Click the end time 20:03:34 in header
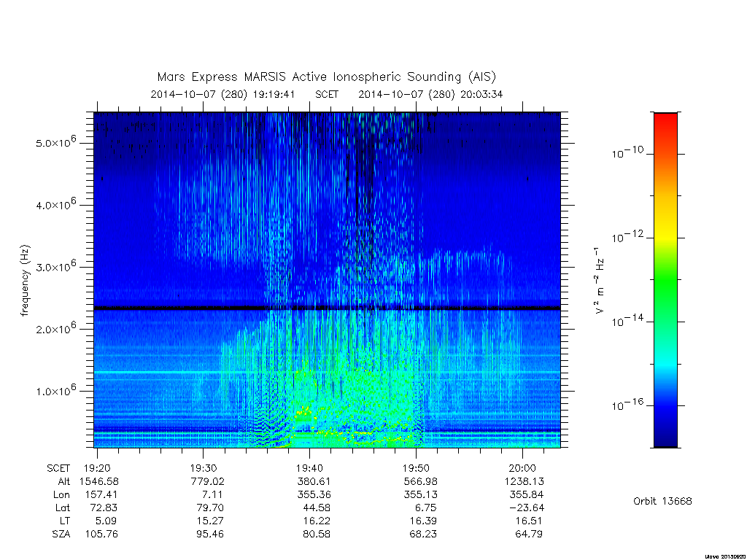 481,94
